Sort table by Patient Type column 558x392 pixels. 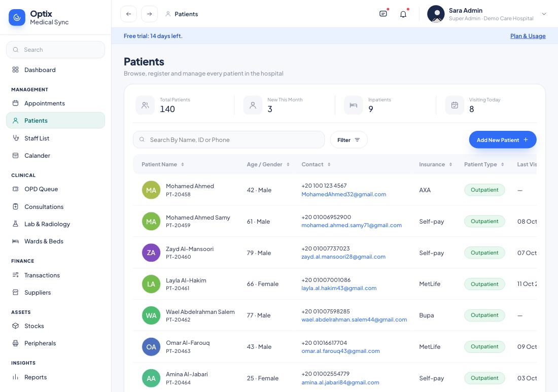[503, 164]
